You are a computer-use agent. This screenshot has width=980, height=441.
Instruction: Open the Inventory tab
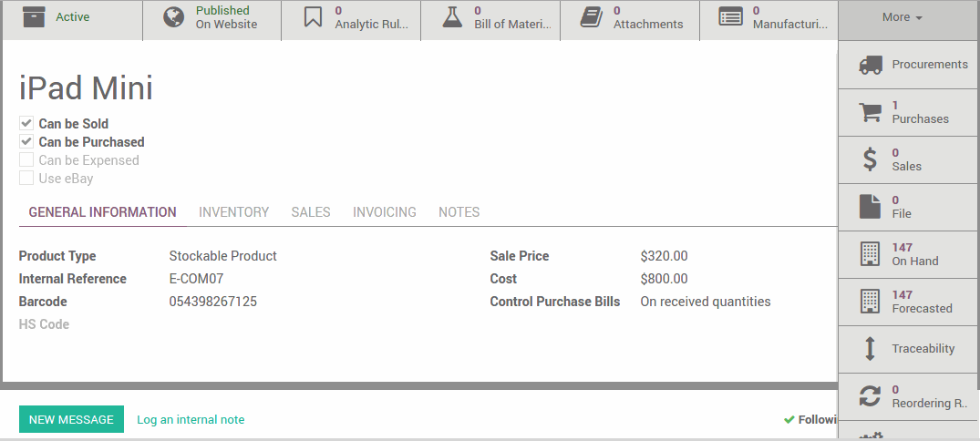[x=233, y=212]
